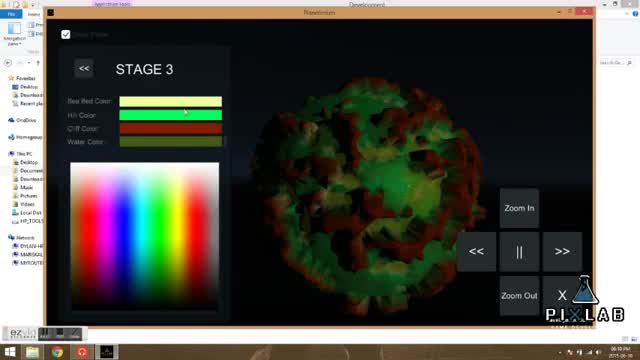Screen dimensions: 640x360
Task: Click the black app icon on taskbar
Action: pos(107,352)
